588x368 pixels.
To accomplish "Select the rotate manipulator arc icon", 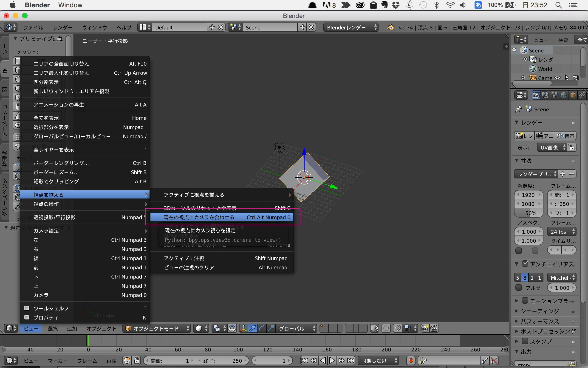I will [x=262, y=328].
